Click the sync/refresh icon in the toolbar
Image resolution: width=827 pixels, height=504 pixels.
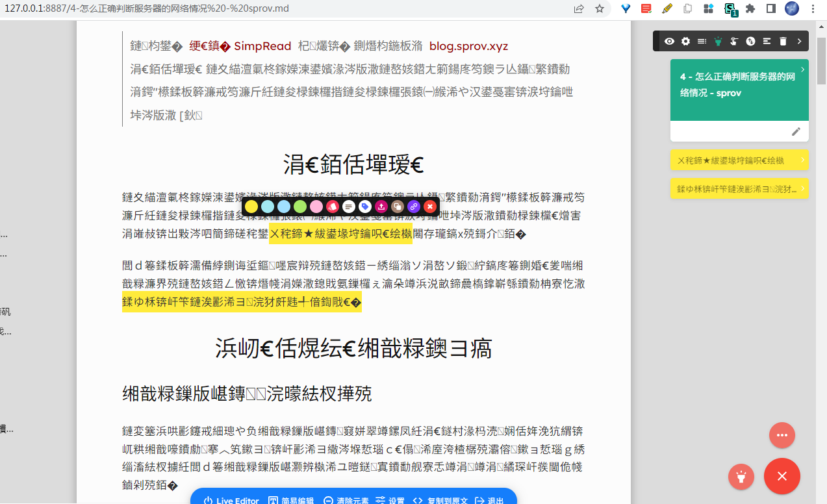749,41
